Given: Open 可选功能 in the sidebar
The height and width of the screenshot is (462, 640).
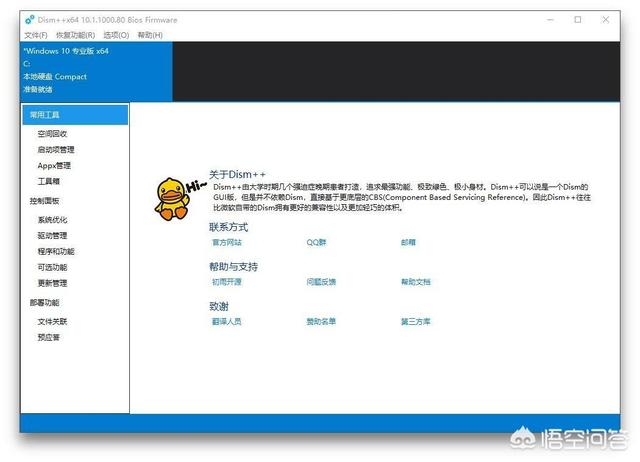Looking at the screenshot, I should tap(52, 267).
